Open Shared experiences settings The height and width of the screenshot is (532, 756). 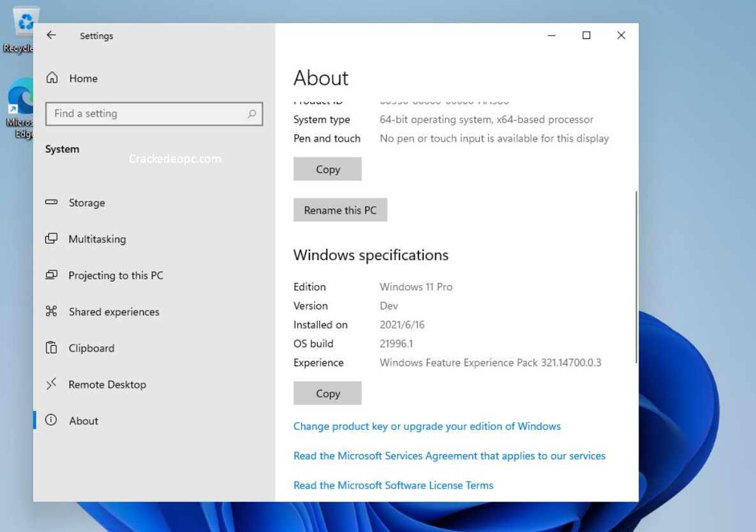click(x=114, y=312)
